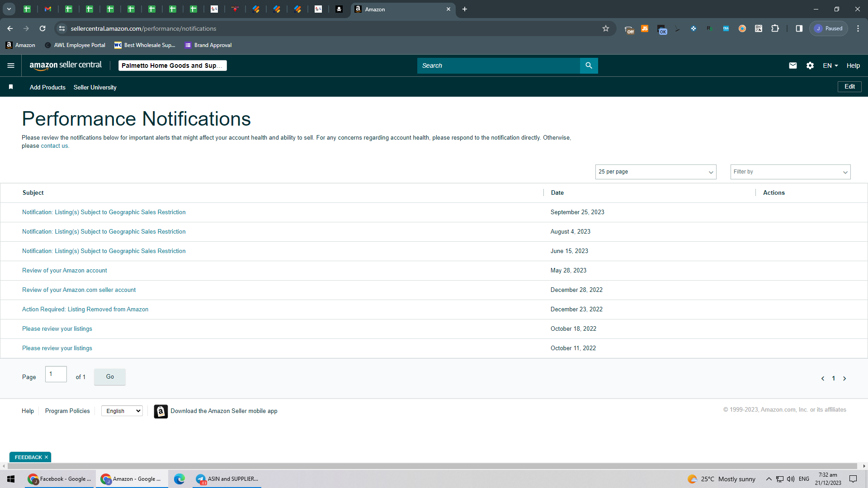
Task: Switch to the Facebook Chrome window in taskbar
Action: (x=60, y=479)
